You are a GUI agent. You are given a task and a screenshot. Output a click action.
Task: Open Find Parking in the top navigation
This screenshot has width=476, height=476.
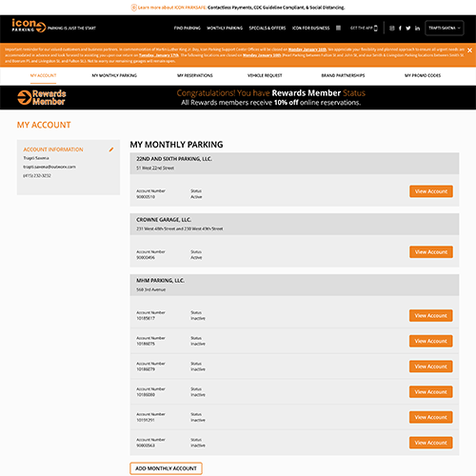coord(188,28)
